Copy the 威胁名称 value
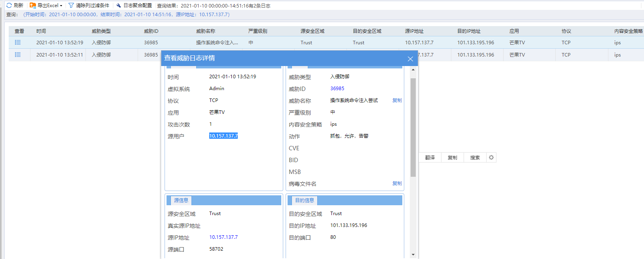This screenshot has width=644, height=259. (x=397, y=100)
